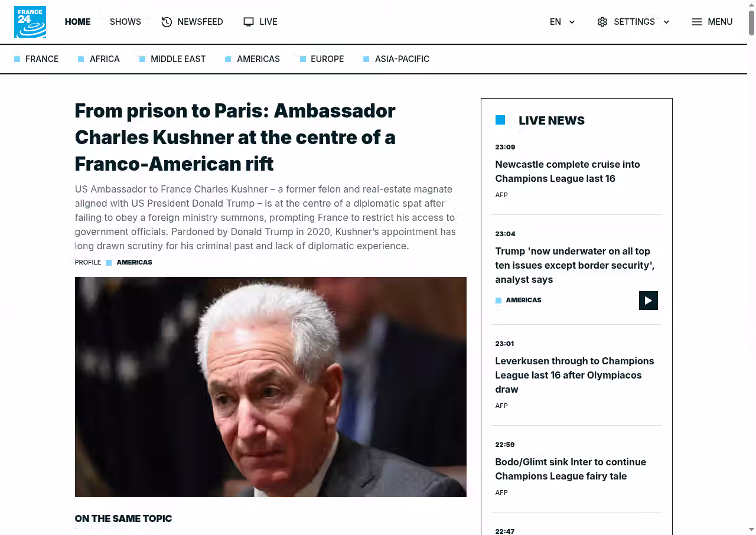
Task: Go to the Middle East section
Action: [x=178, y=59]
